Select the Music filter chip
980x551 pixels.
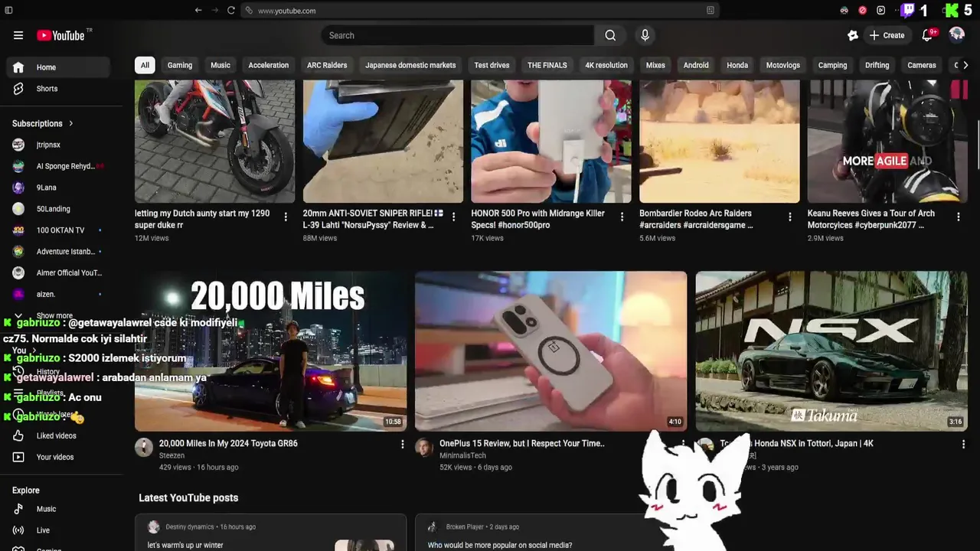click(220, 65)
